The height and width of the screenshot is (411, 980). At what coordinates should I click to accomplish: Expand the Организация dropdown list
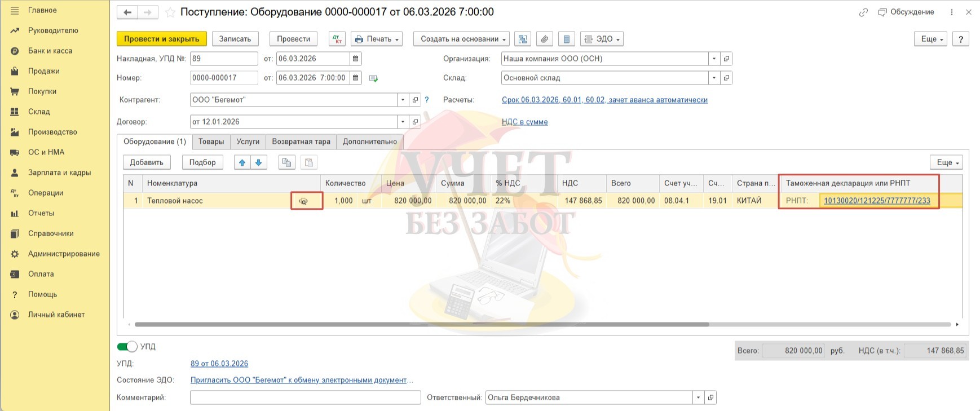click(x=714, y=59)
